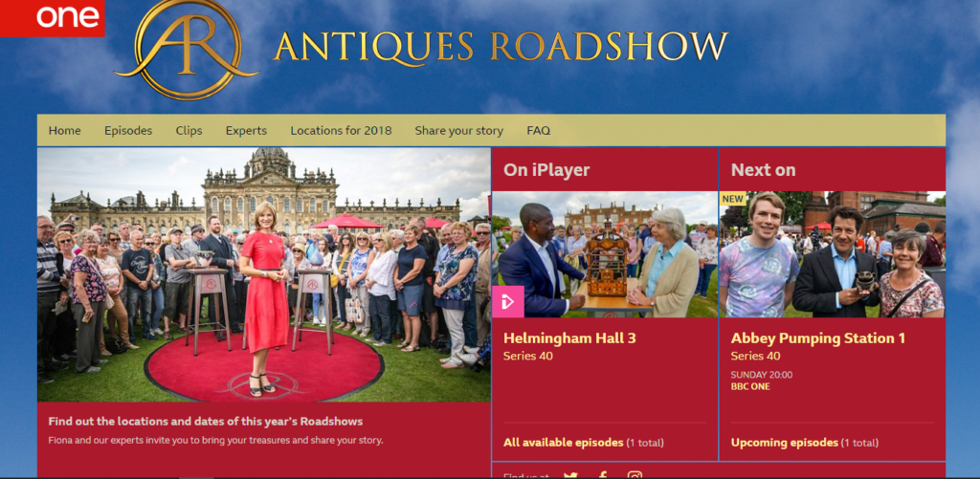Click the BBC One logo

[x=52, y=18]
